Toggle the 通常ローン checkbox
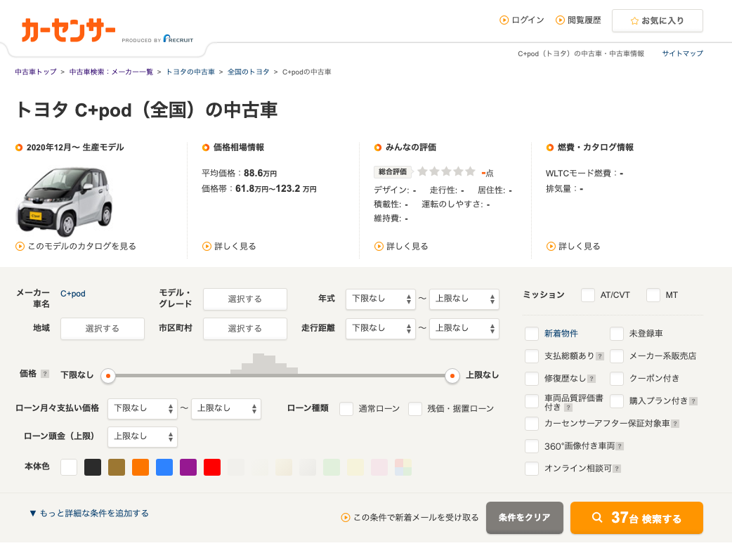The image size is (732, 560). pyautogui.click(x=346, y=408)
